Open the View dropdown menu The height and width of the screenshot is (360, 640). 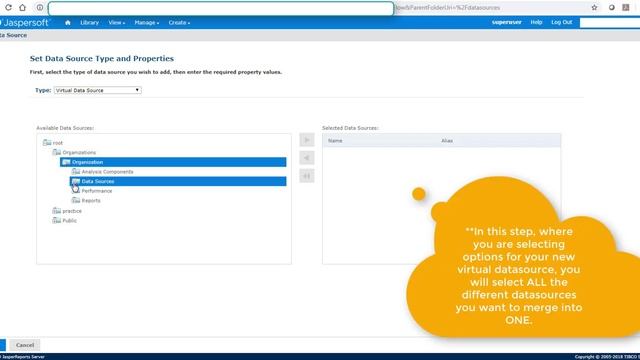pyautogui.click(x=117, y=22)
